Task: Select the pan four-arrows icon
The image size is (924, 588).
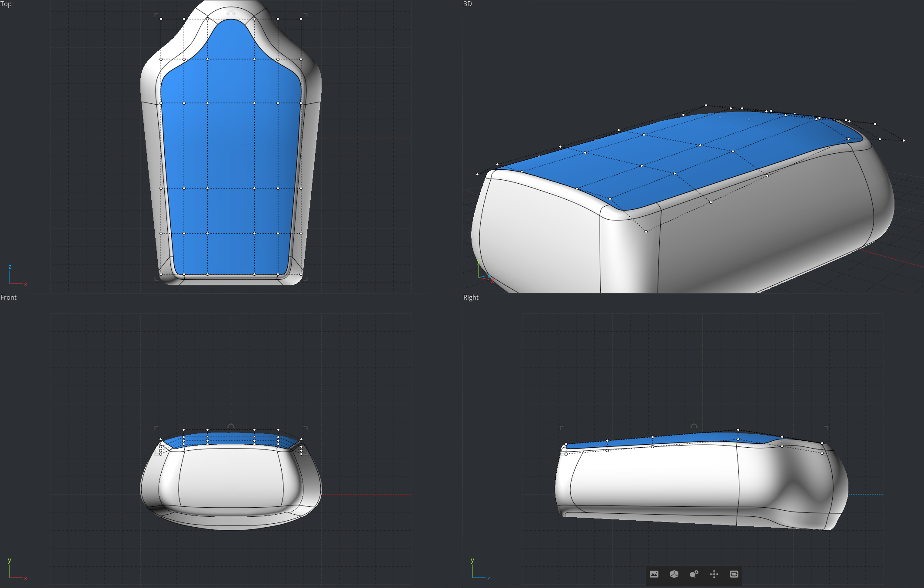Action: pos(714,574)
